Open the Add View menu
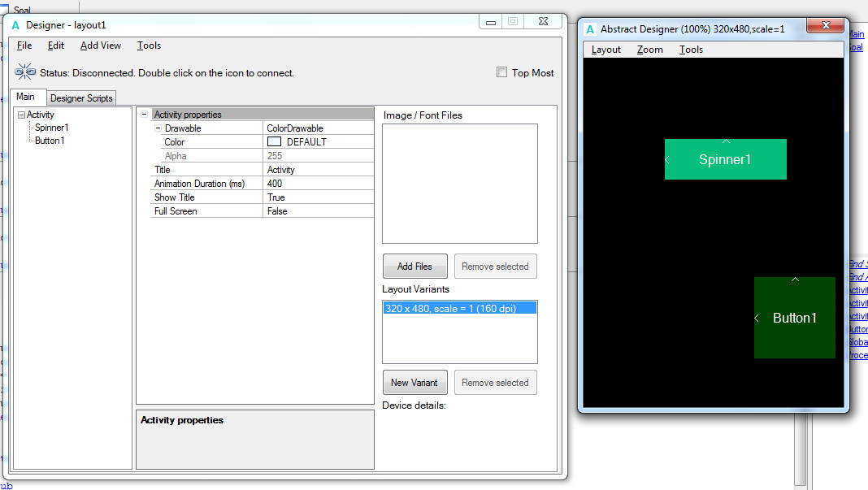868x490 pixels. pyautogui.click(x=101, y=46)
